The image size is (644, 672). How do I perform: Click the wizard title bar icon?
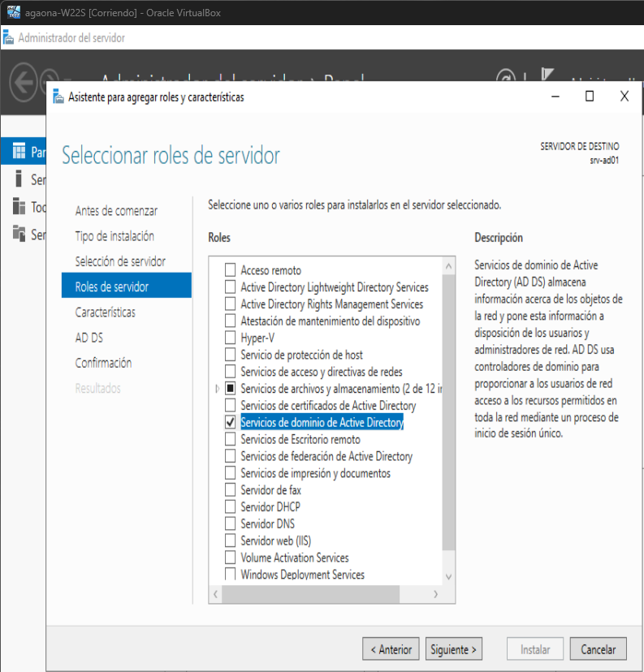click(x=58, y=97)
